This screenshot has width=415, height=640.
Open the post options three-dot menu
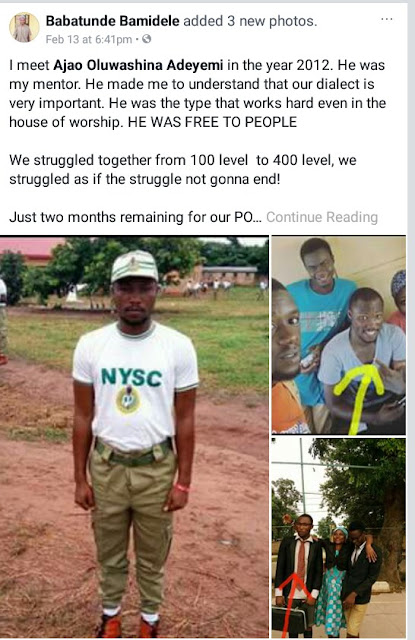[386, 19]
